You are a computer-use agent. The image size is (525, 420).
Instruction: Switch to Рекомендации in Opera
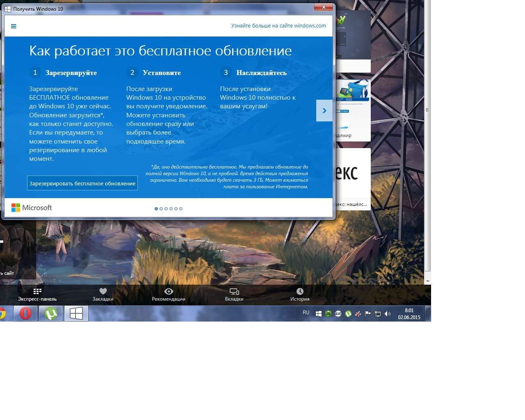click(x=169, y=294)
